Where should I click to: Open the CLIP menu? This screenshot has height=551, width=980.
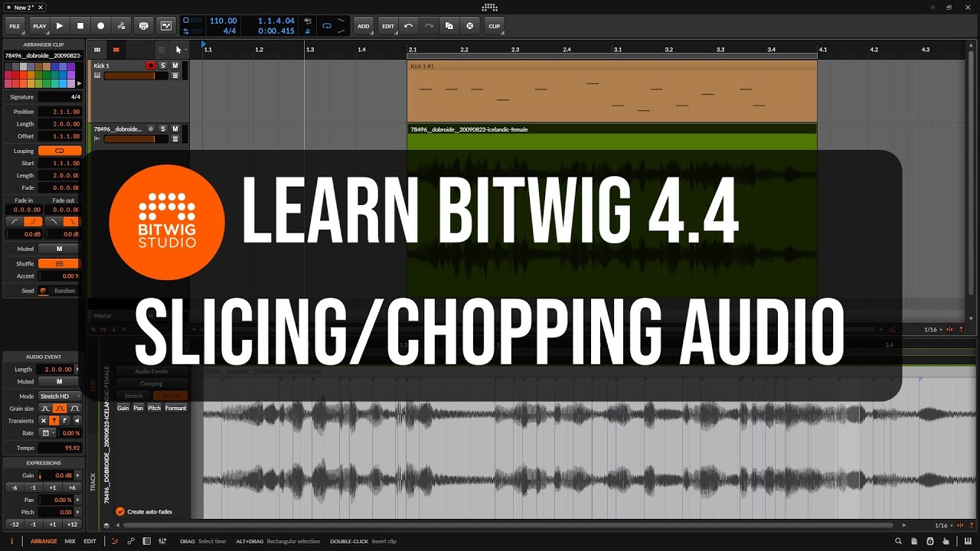click(x=495, y=26)
